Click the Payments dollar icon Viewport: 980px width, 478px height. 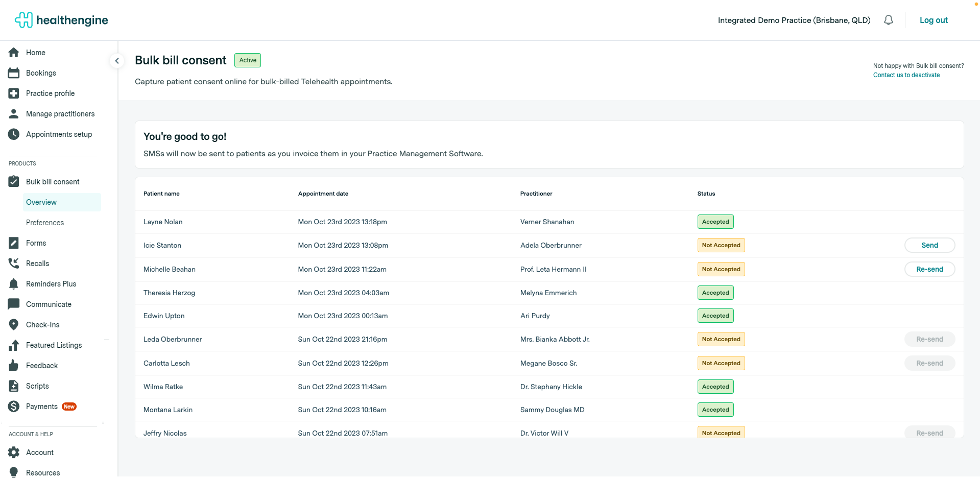(14, 407)
